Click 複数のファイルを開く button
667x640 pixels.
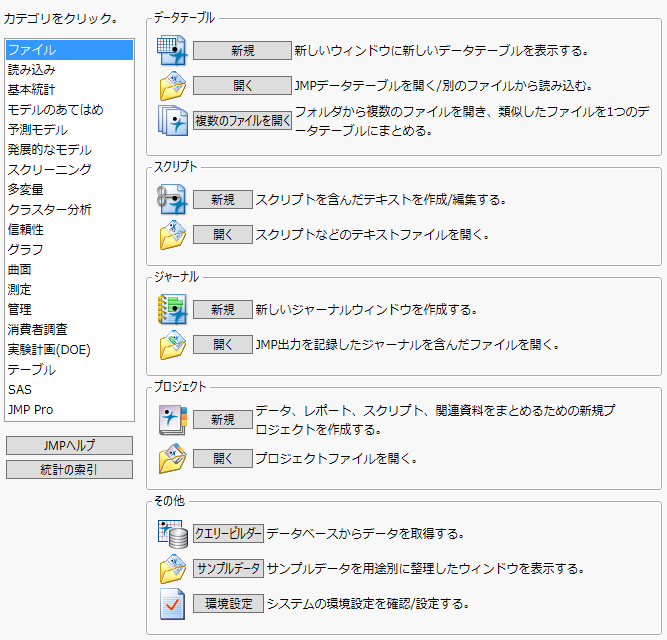[242, 121]
